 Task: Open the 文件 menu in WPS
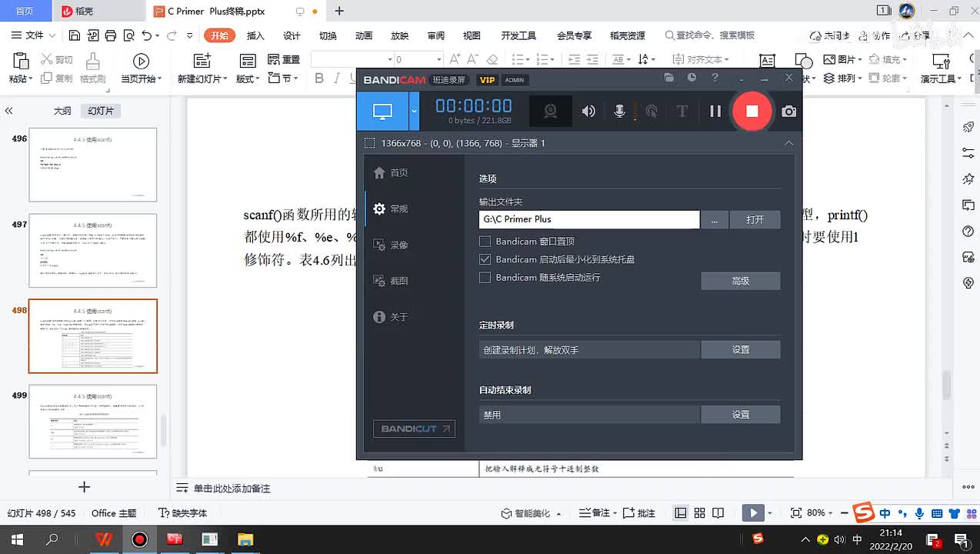click(x=34, y=35)
